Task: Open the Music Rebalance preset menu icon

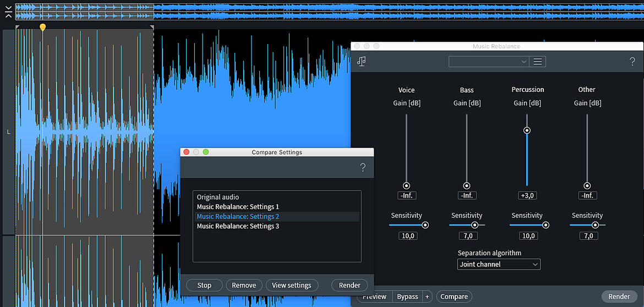Action: pos(538,62)
